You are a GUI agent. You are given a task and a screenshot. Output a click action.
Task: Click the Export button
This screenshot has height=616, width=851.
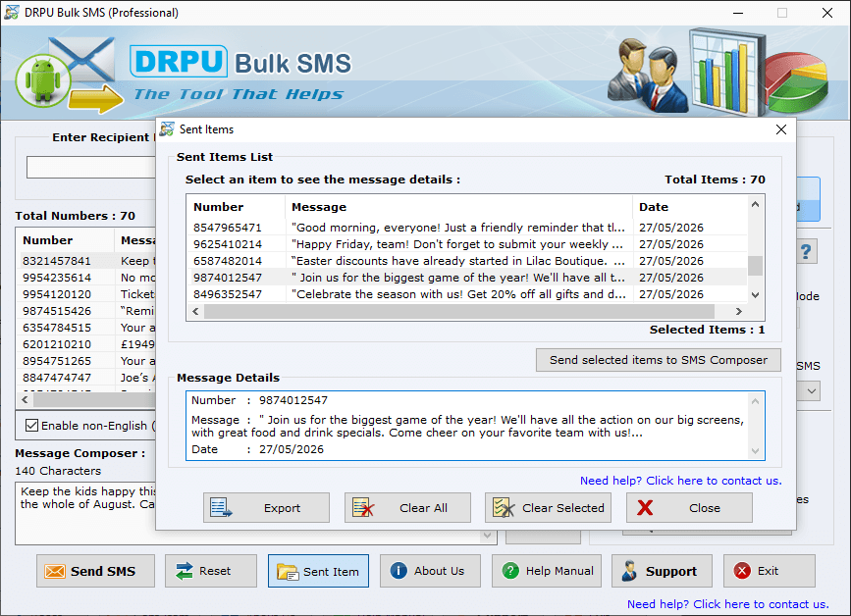coord(266,507)
